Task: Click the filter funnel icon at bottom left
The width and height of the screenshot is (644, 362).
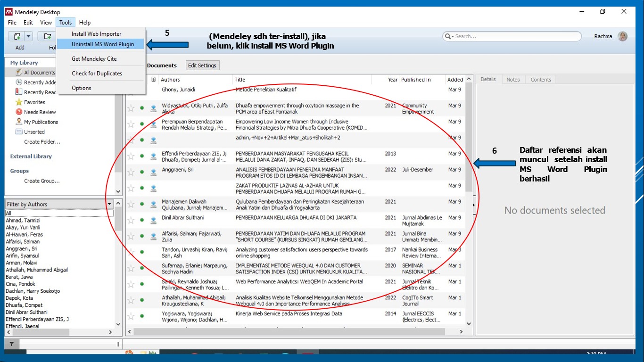Action: 12,344
